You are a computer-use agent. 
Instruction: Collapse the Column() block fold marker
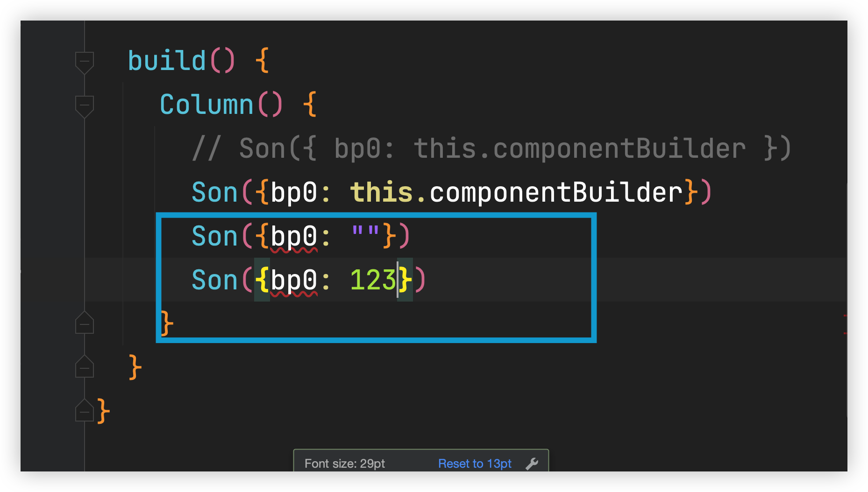[x=85, y=106]
